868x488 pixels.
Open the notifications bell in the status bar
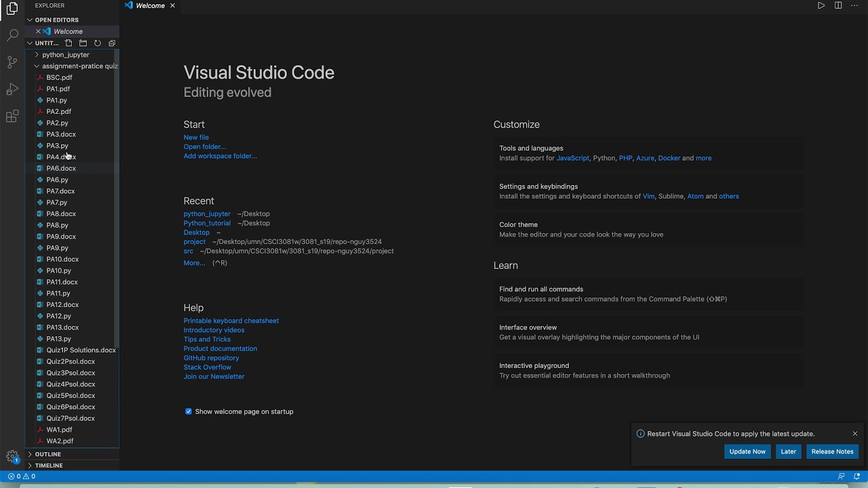tap(857, 476)
